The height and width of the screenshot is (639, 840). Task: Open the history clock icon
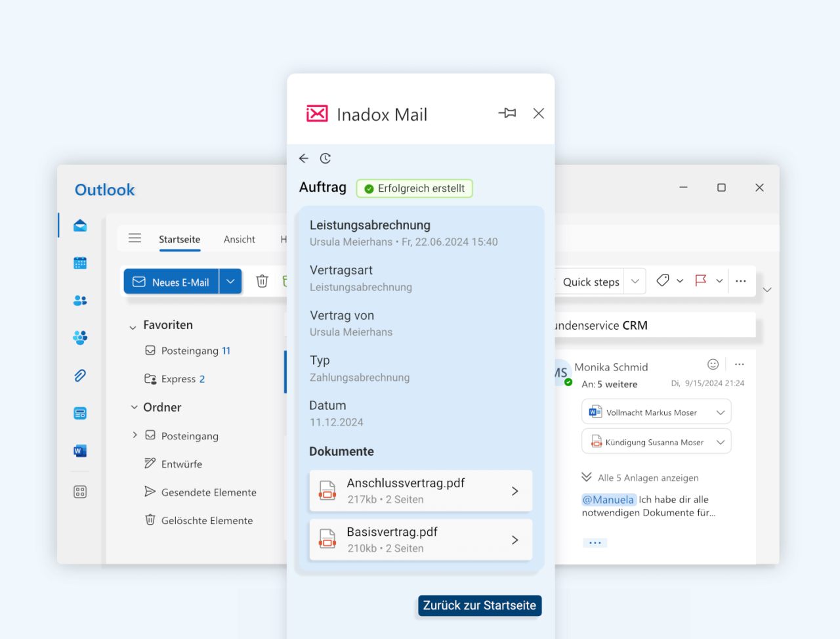pyautogui.click(x=325, y=158)
